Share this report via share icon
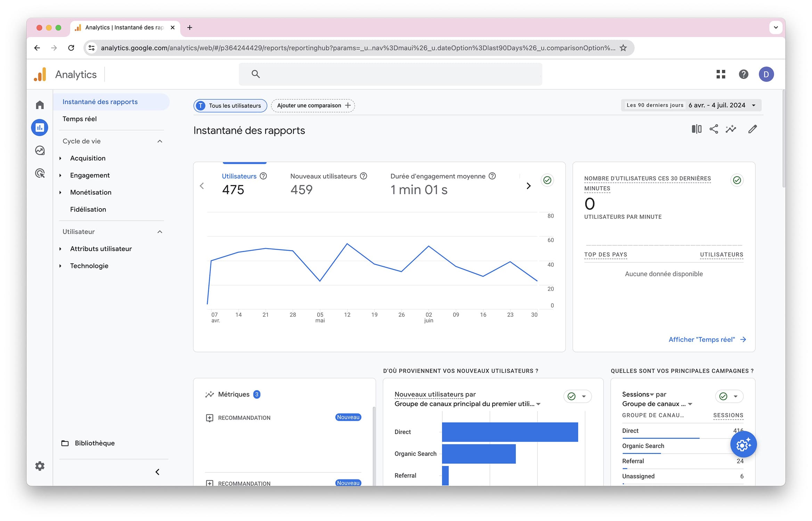Image resolution: width=812 pixels, height=521 pixels. pos(714,129)
